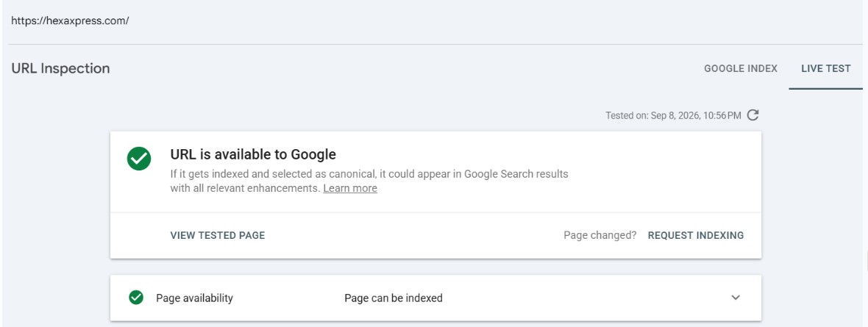This screenshot has height=327, width=868.
Task: Click the URL Inspection heading
Action: pyautogui.click(x=60, y=68)
